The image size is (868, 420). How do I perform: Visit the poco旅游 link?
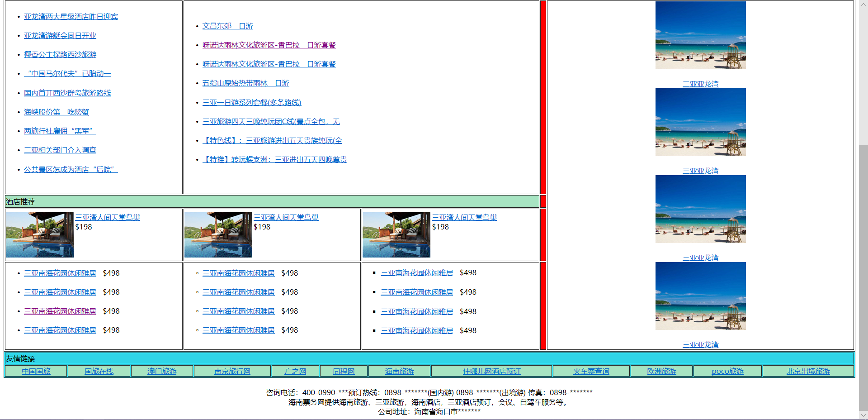tap(727, 372)
